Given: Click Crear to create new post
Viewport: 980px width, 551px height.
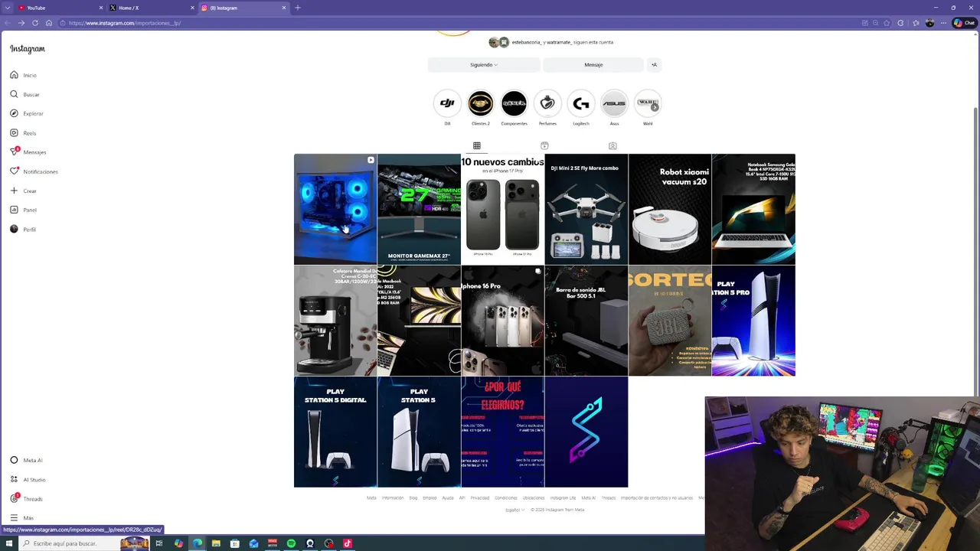Looking at the screenshot, I should click(23, 191).
